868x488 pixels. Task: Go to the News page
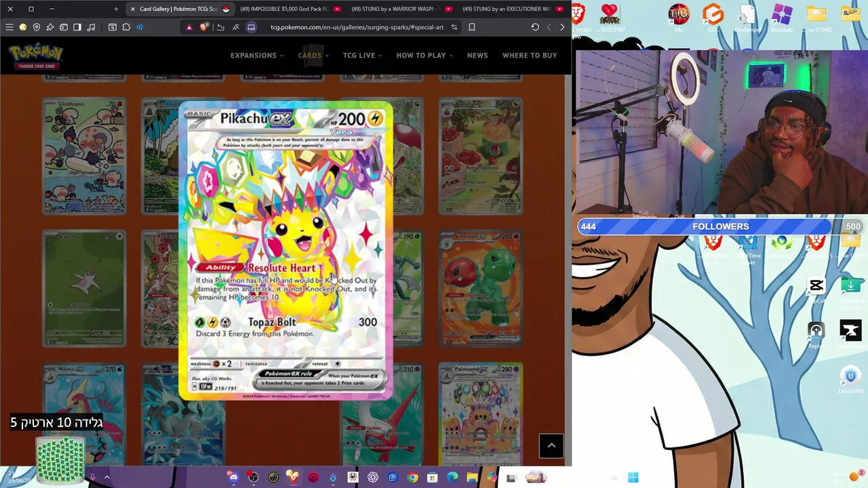[x=477, y=56]
